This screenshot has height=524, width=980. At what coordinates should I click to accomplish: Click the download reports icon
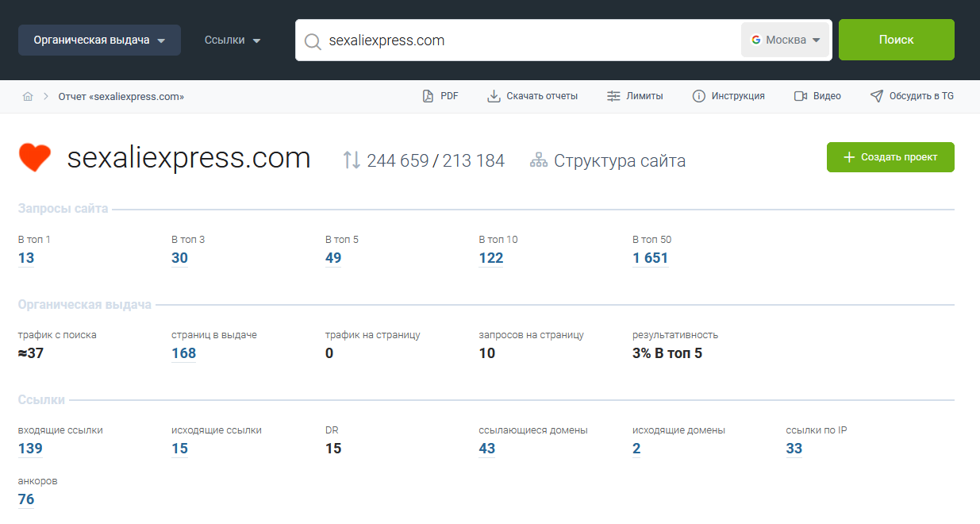point(494,96)
